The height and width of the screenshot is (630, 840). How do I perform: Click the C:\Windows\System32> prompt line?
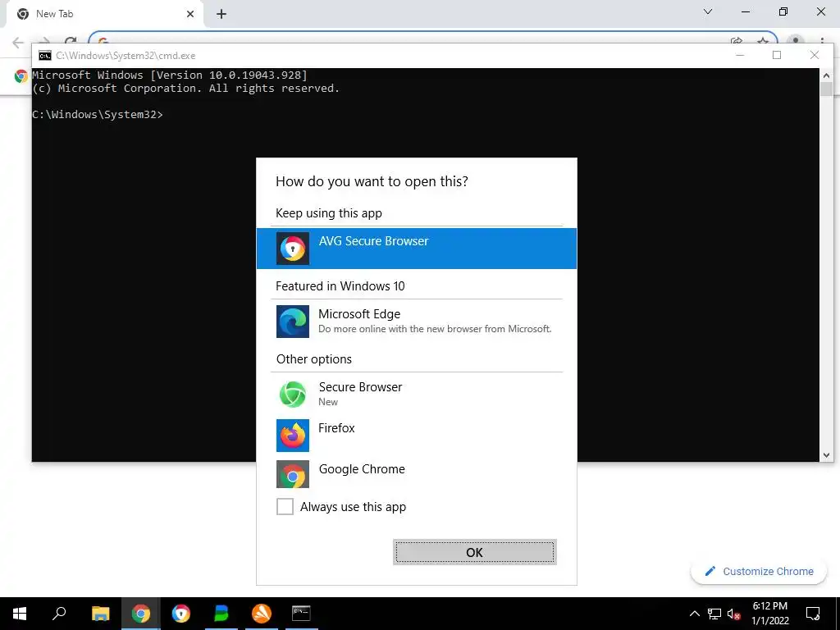pos(98,114)
